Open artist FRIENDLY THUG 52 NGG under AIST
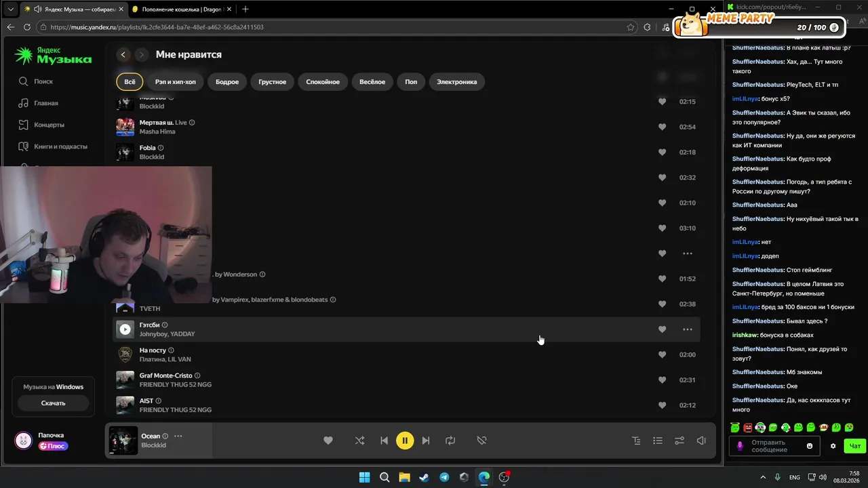Image resolution: width=868 pixels, height=488 pixels. [175, 410]
